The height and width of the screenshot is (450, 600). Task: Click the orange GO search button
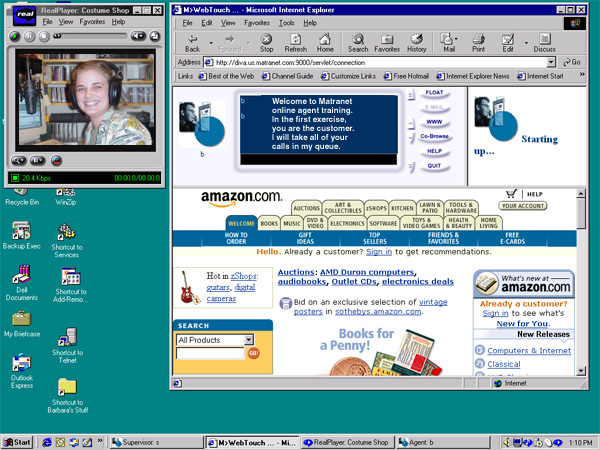pyautogui.click(x=253, y=353)
